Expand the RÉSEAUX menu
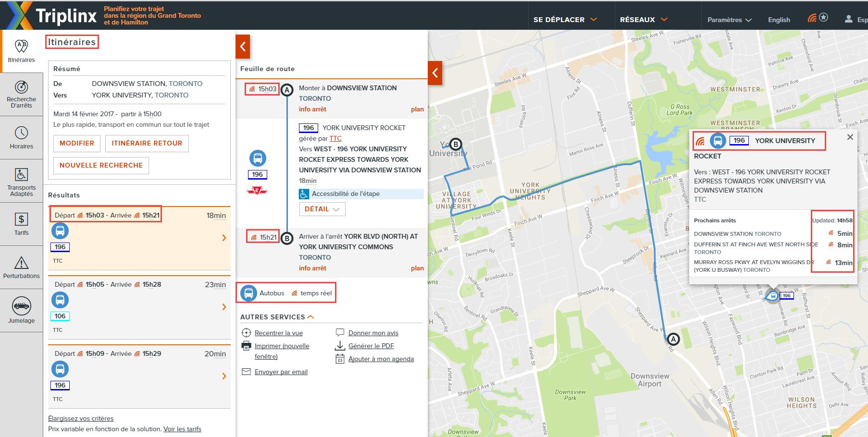Image resolution: width=868 pixels, height=437 pixels. pos(644,20)
